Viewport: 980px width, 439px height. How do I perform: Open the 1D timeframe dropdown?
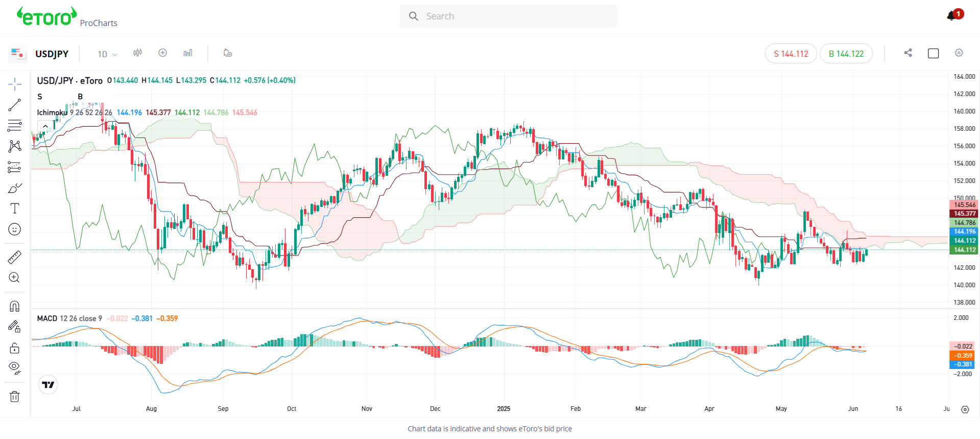click(107, 54)
